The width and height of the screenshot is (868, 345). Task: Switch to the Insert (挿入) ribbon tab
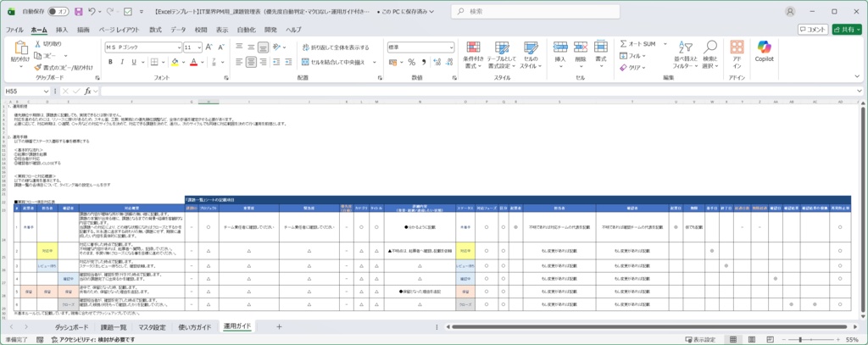62,30
